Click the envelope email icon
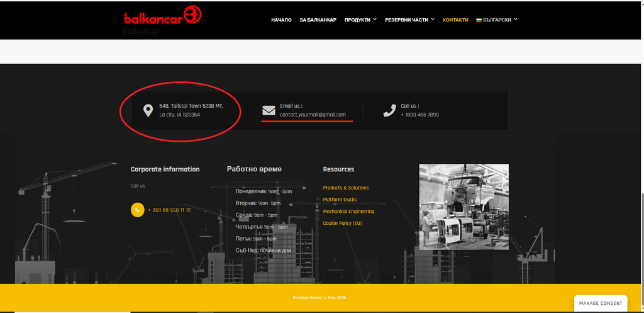644x313 pixels. (x=269, y=110)
